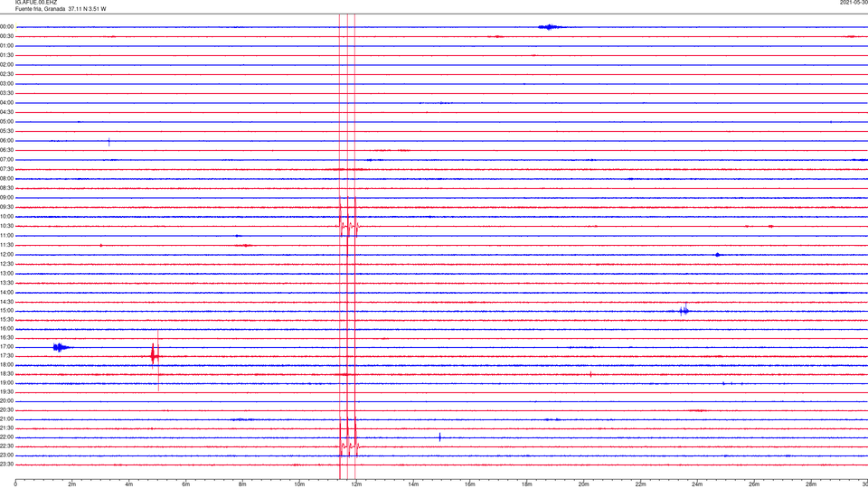The height and width of the screenshot is (488, 868).
Task: Select the 21:00 trace time label
Action: [6, 418]
